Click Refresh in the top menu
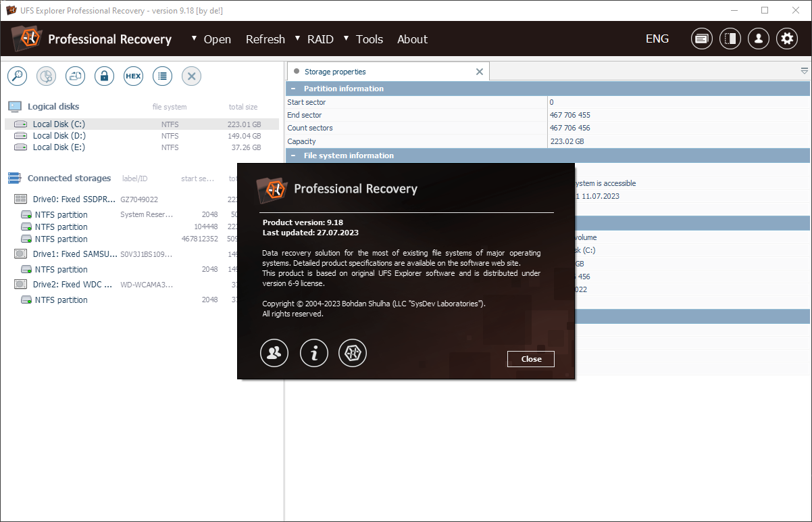The width and height of the screenshot is (812, 522). 265,39
